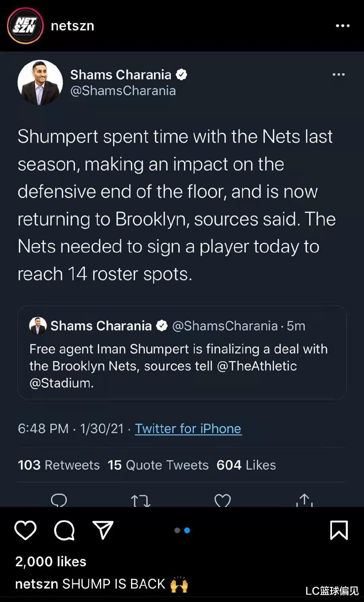Open Shams Charania's large profile photo
Viewport: 364px width, 602px height.
point(40,83)
